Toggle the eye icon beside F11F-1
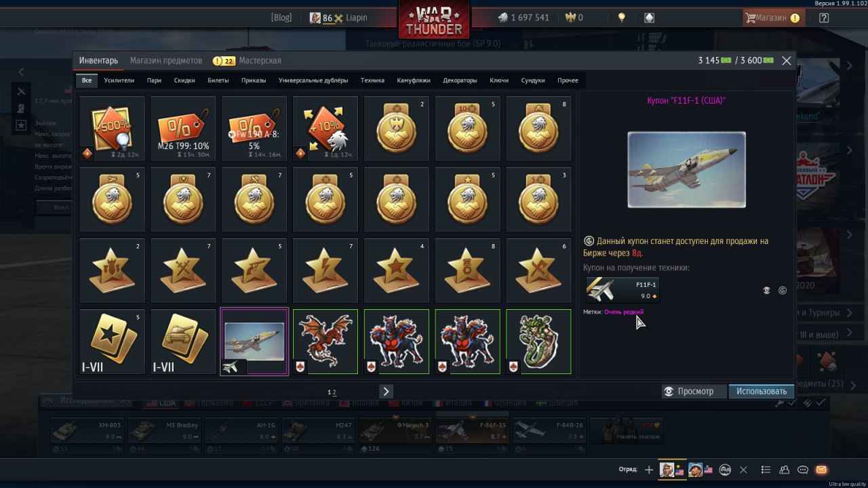Viewport: 868px width, 488px height. point(766,290)
